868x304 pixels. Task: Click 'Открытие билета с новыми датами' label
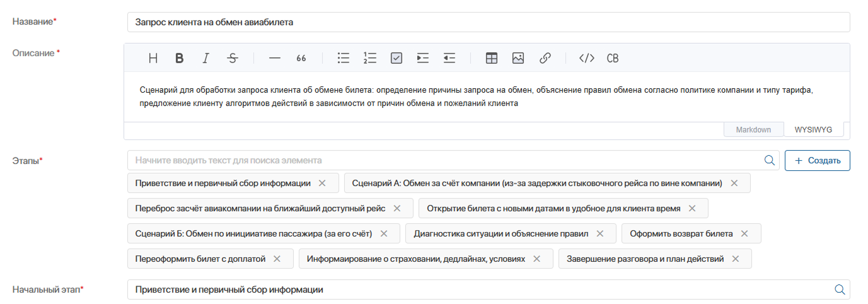[x=553, y=208]
